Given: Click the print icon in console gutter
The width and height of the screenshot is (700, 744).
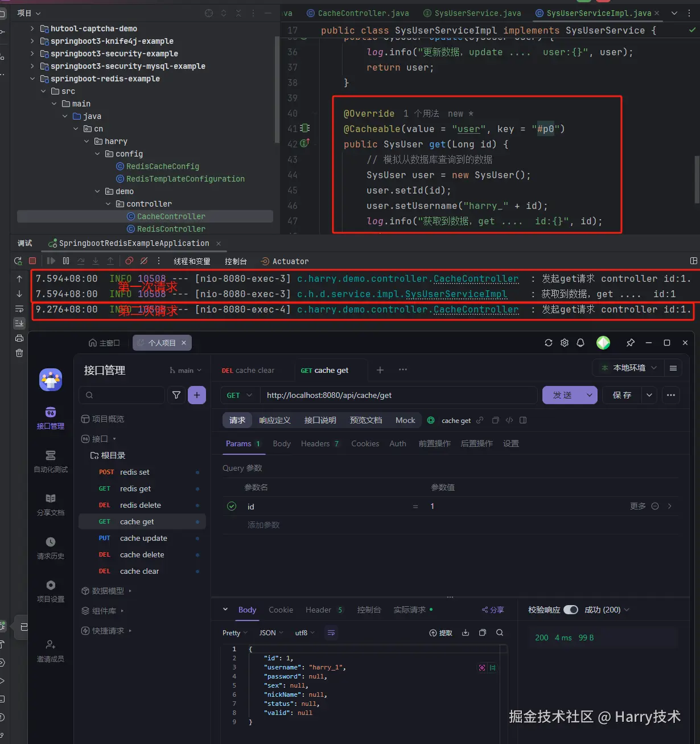Looking at the screenshot, I should [x=19, y=338].
